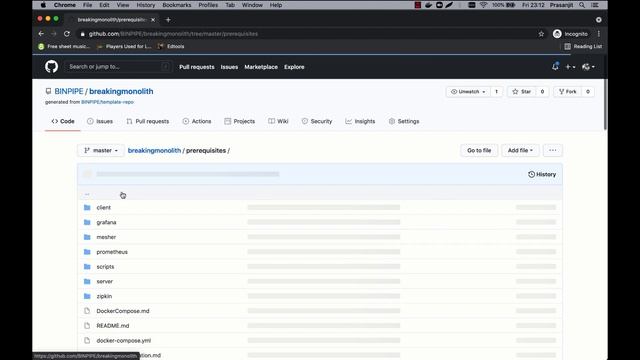640x360 pixels.
Task: Click the server folder icon
Action: [x=87, y=281]
